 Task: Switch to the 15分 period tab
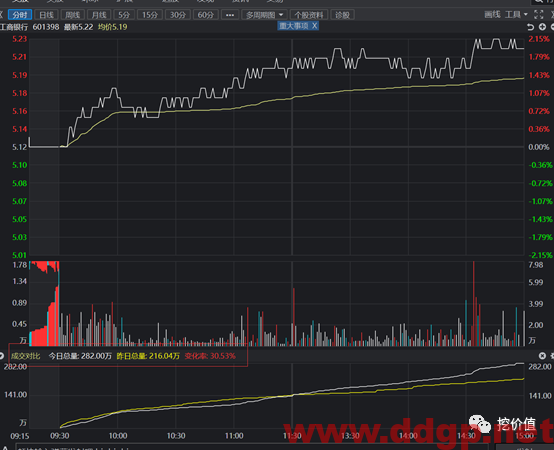point(150,15)
